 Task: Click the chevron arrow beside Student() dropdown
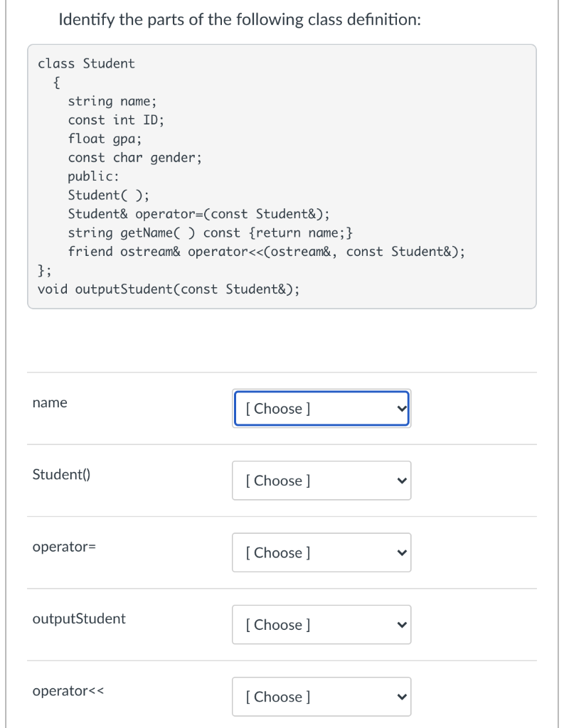402,481
